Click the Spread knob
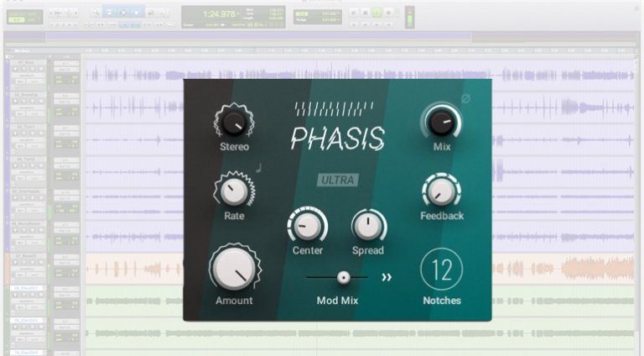The height and width of the screenshot is (356, 644). click(368, 226)
